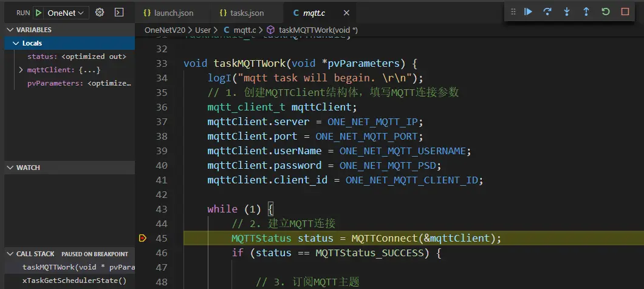This screenshot has width=644, height=289.
Task: Expand the mqttClient variable
Action: click(21, 70)
